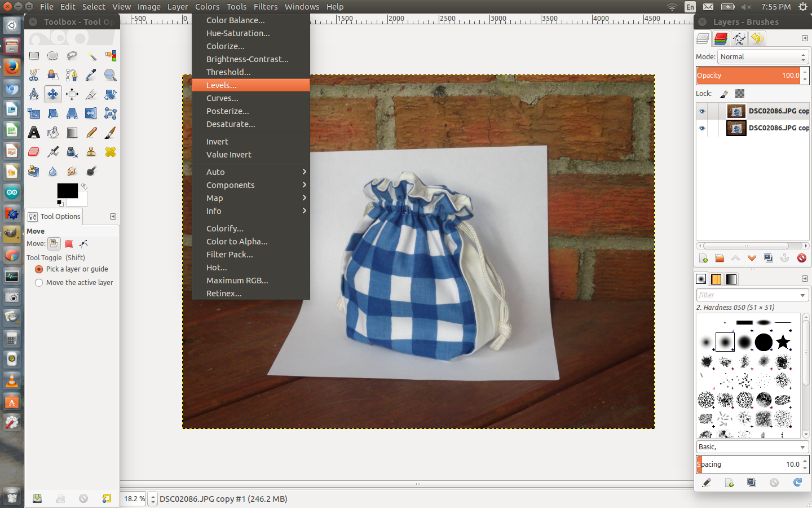812x508 pixels.
Task: Pick the star-shaped brush thumbnail
Action: pyautogui.click(x=783, y=342)
